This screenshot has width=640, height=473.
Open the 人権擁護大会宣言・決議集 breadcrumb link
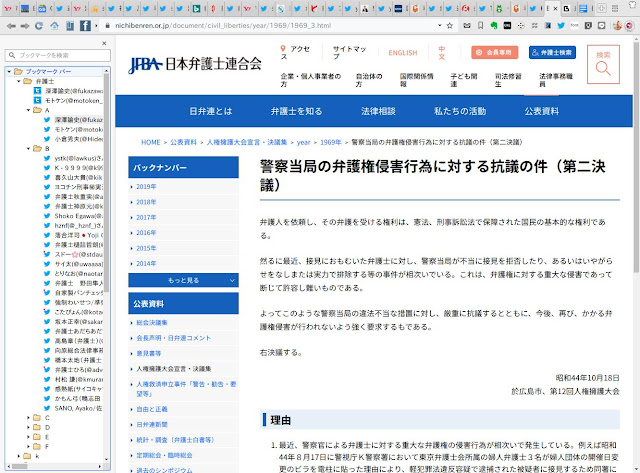pos(247,142)
